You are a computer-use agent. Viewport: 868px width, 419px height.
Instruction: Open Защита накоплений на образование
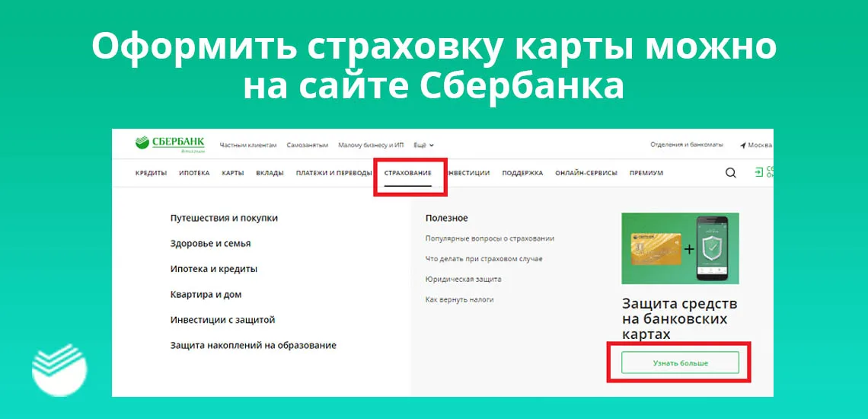tap(253, 345)
